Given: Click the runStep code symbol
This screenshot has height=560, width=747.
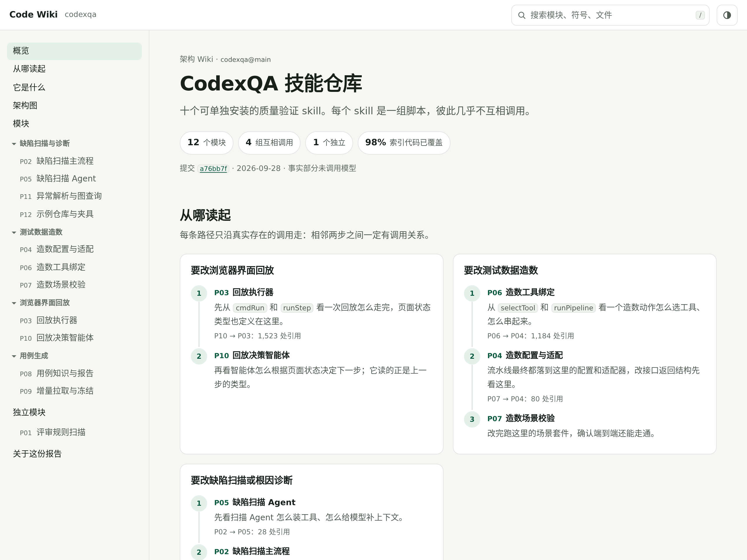Looking at the screenshot, I should (297, 308).
